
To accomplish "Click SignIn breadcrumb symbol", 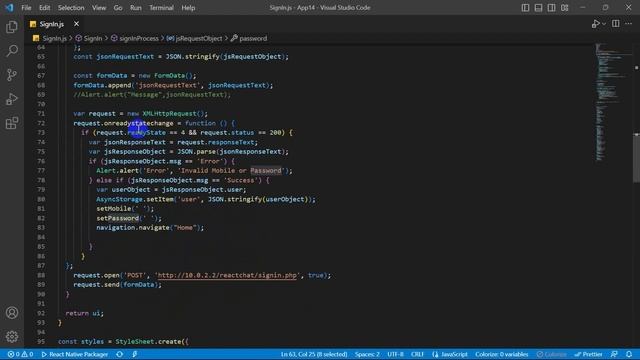I will click(93, 38).
